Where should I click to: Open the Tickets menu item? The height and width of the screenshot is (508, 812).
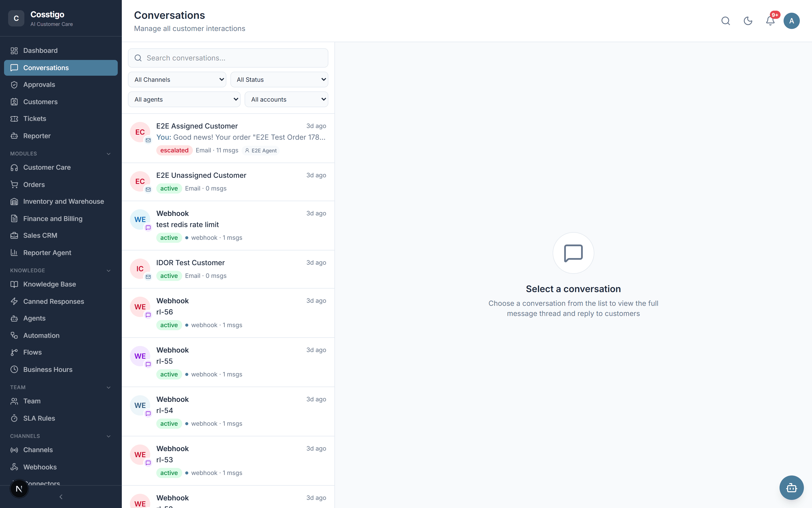pyautogui.click(x=61, y=119)
